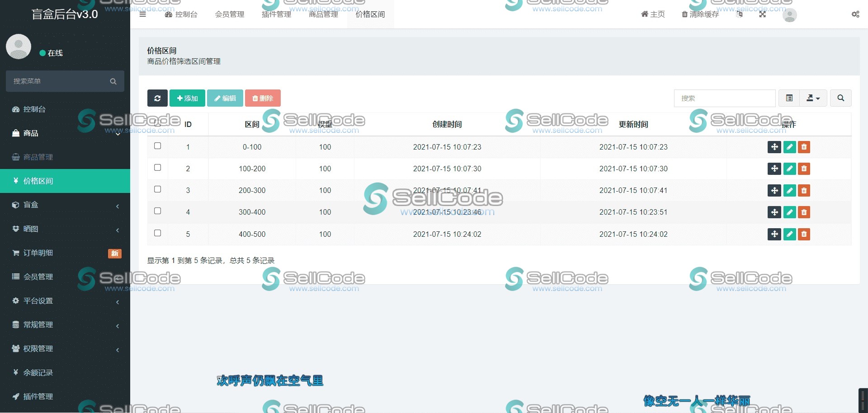
Task: Click the trash icon for row ID 5
Action: point(804,234)
